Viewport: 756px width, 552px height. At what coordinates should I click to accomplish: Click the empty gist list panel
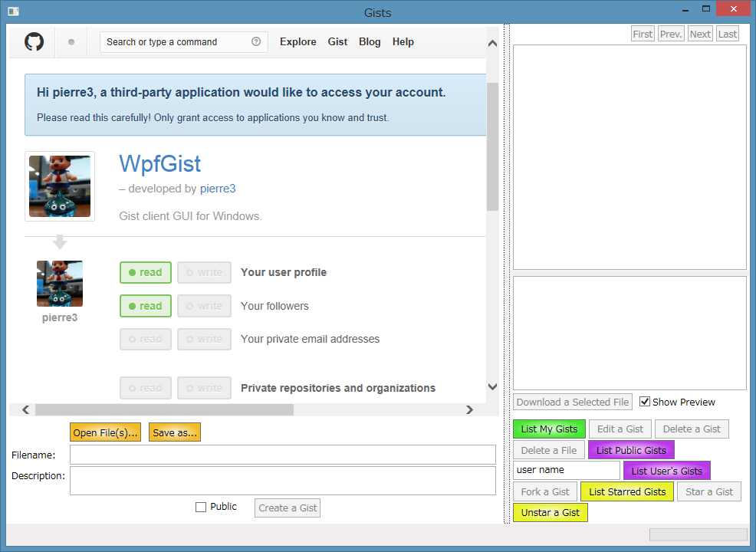pyautogui.click(x=629, y=157)
